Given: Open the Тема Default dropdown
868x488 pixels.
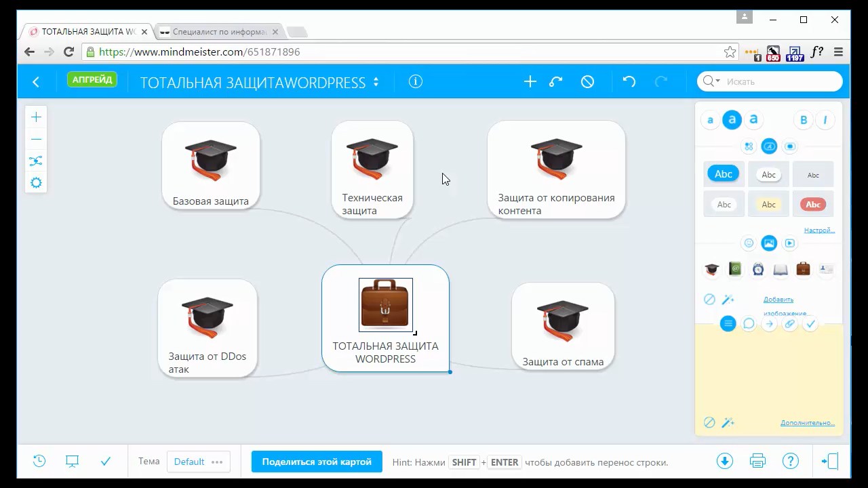Looking at the screenshot, I should coord(198,462).
